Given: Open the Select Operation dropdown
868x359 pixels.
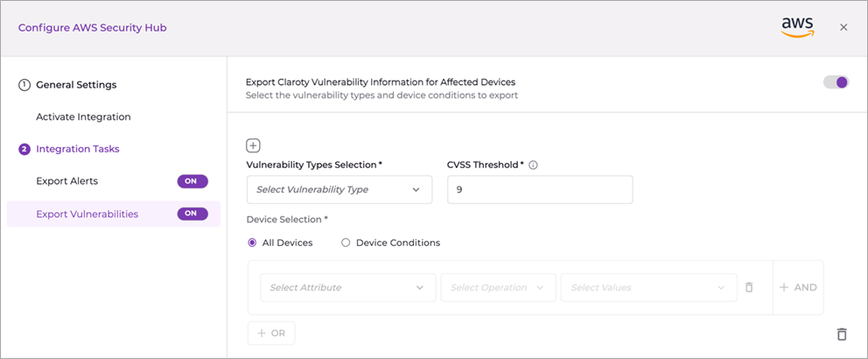Looking at the screenshot, I should tap(498, 287).
